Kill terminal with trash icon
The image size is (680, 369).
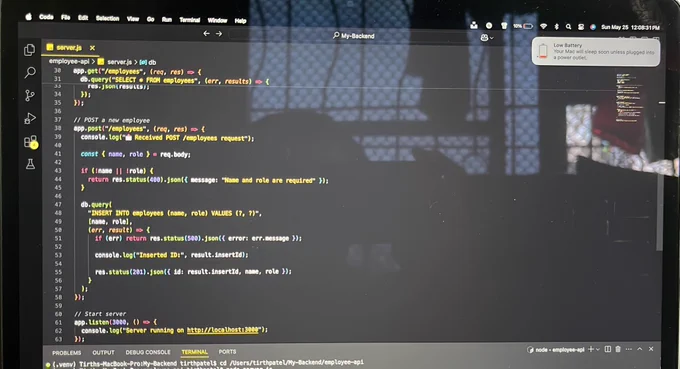618,349
